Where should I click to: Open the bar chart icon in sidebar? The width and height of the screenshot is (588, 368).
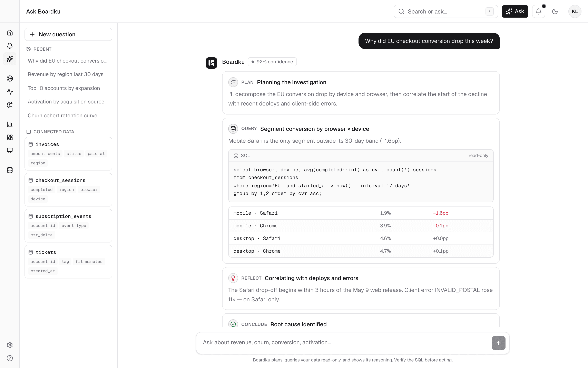click(x=10, y=124)
